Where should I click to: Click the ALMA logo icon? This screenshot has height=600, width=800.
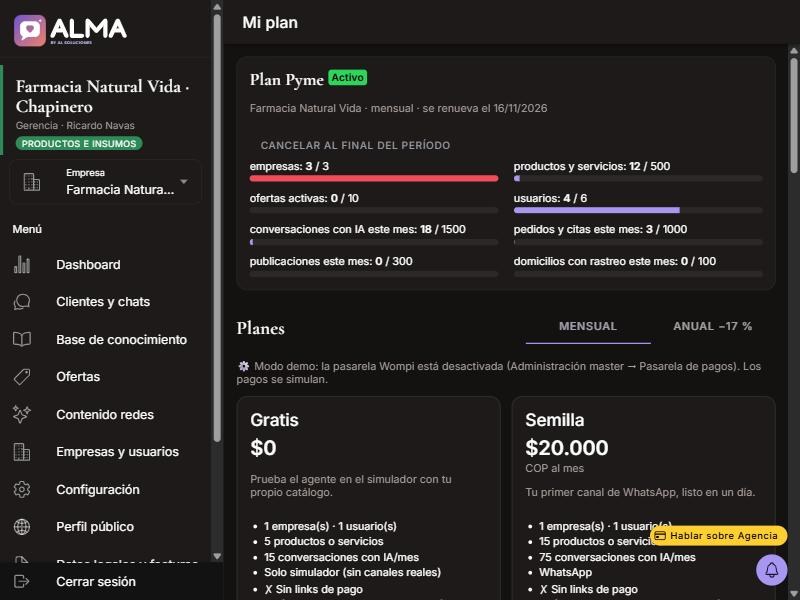pos(30,31)
